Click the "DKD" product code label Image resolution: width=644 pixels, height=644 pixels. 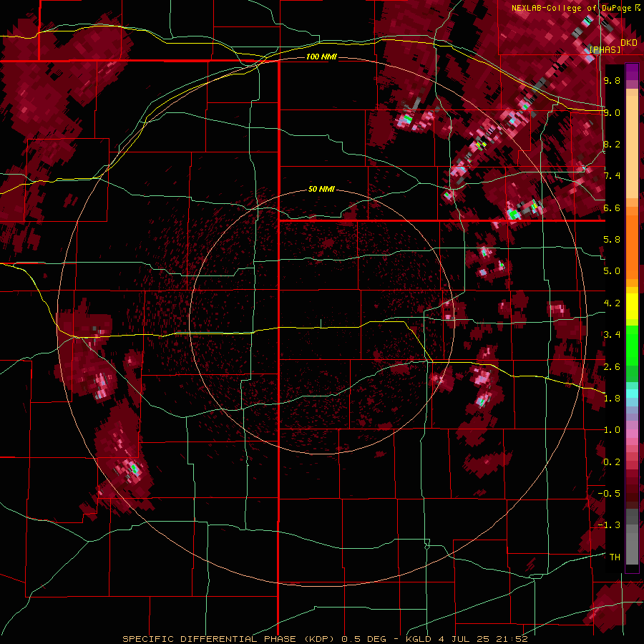tap(629, 43)
